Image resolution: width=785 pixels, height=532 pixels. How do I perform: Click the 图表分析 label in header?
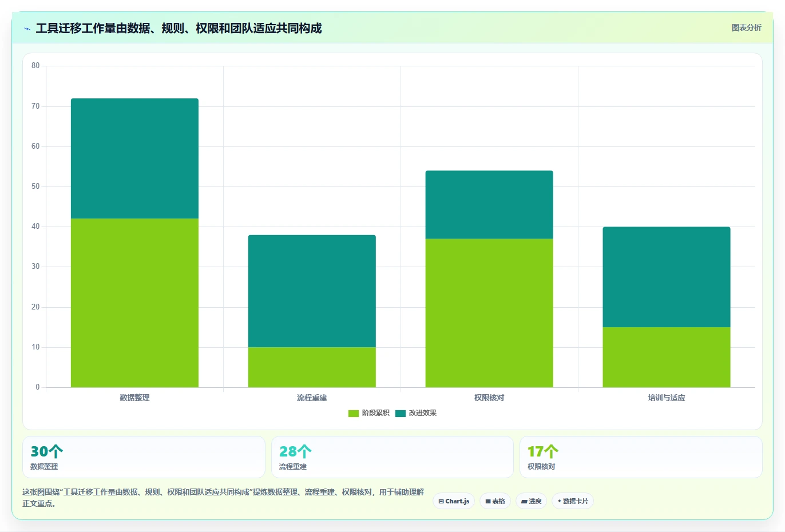746,27
